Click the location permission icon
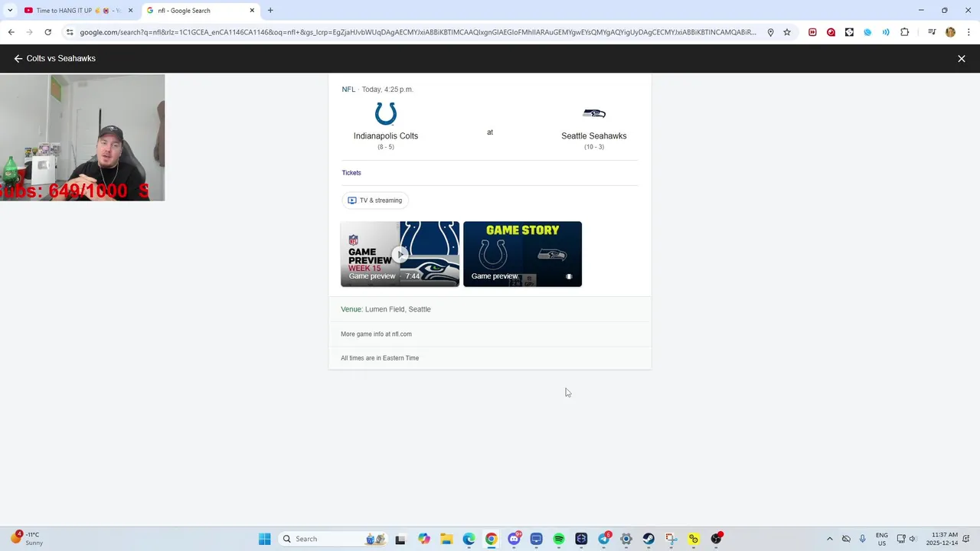The width and height of the screenshot is (980, 551). [x=770, y=32]
